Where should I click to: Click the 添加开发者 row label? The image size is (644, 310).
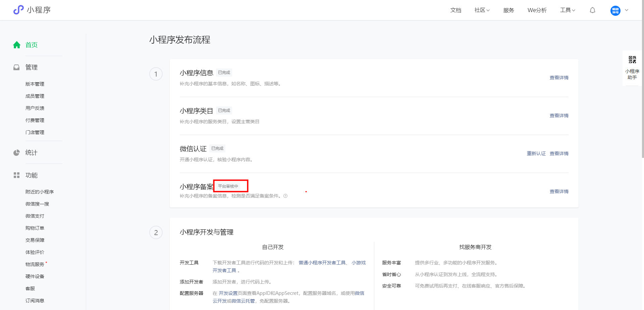click(192, 282)
